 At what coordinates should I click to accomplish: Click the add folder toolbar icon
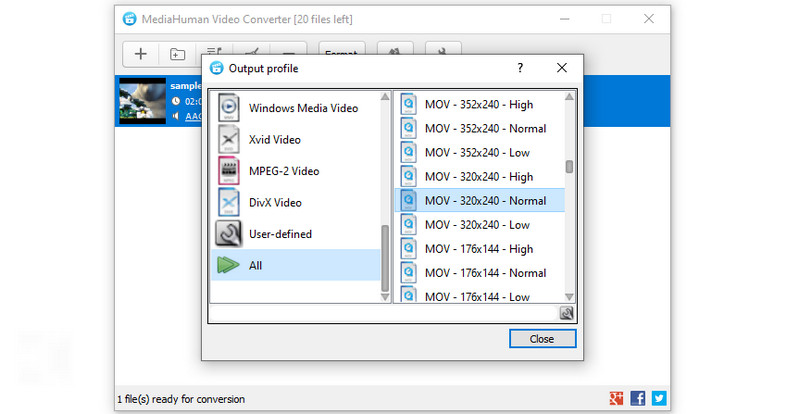click(177, 54)
